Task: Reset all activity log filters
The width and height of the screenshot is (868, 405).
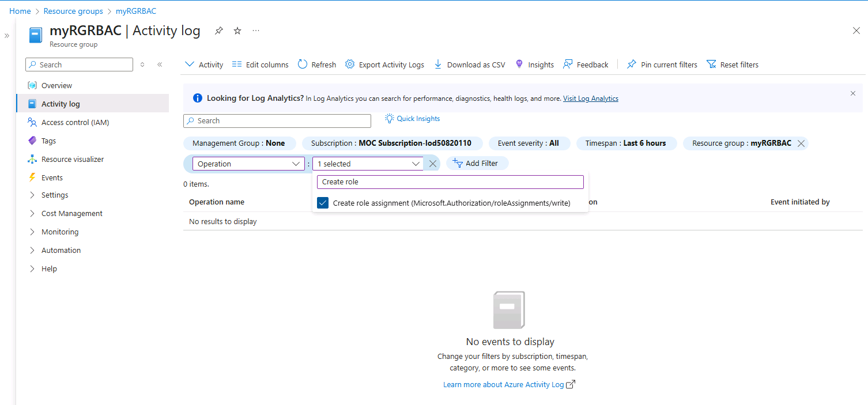Action: click(733, 64)
